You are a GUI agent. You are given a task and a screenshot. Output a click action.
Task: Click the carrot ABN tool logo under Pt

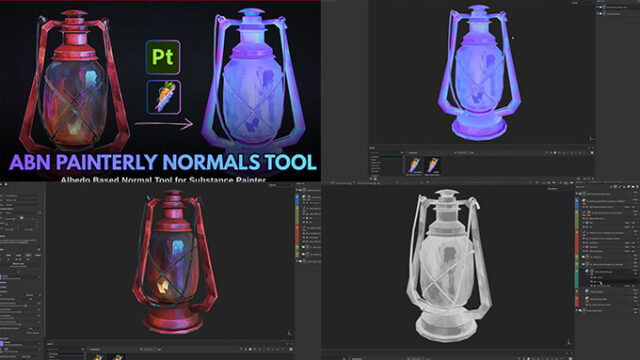(x=164, y=97)
